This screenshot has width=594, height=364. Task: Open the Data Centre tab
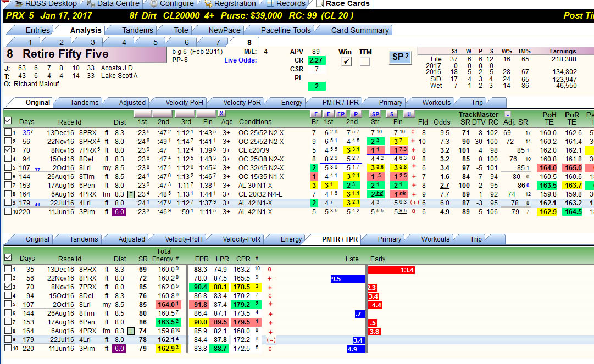114,4
